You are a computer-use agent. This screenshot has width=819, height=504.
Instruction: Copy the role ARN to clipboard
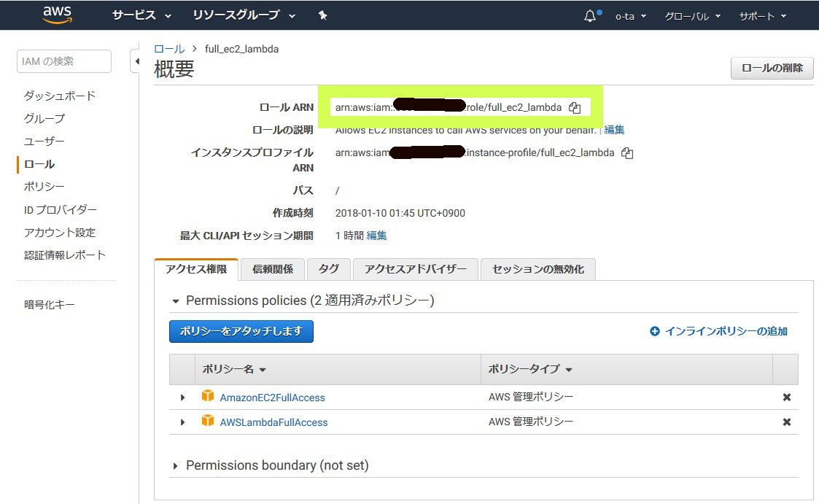pyautogui.click(x=575, y=108)
